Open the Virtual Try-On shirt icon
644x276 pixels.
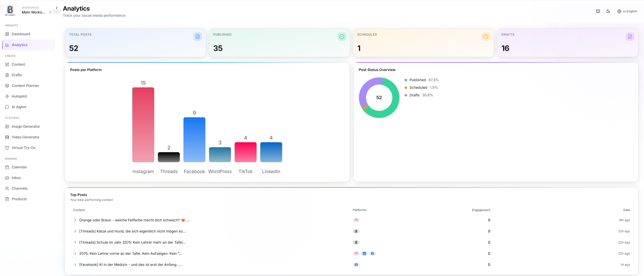23,148
